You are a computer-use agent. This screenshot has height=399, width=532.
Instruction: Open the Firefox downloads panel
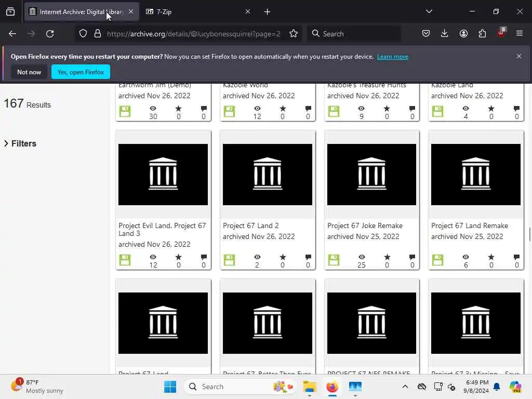[445, 34]
